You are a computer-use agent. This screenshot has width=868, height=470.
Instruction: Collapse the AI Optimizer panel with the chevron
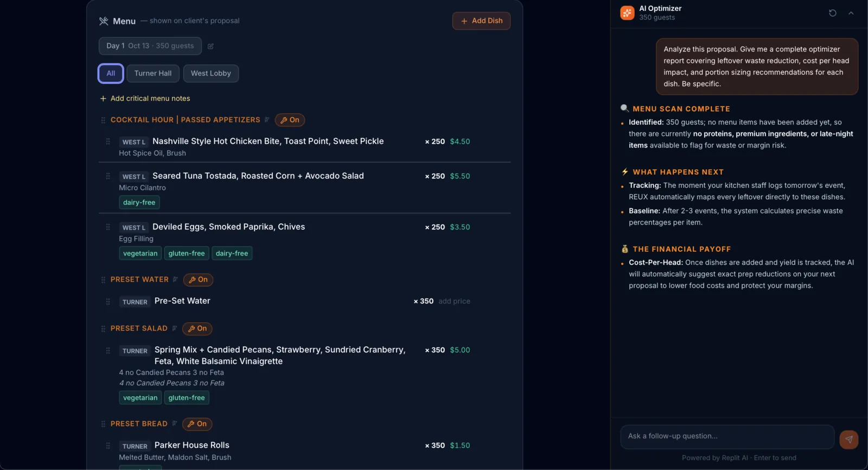tap(851, 13)
